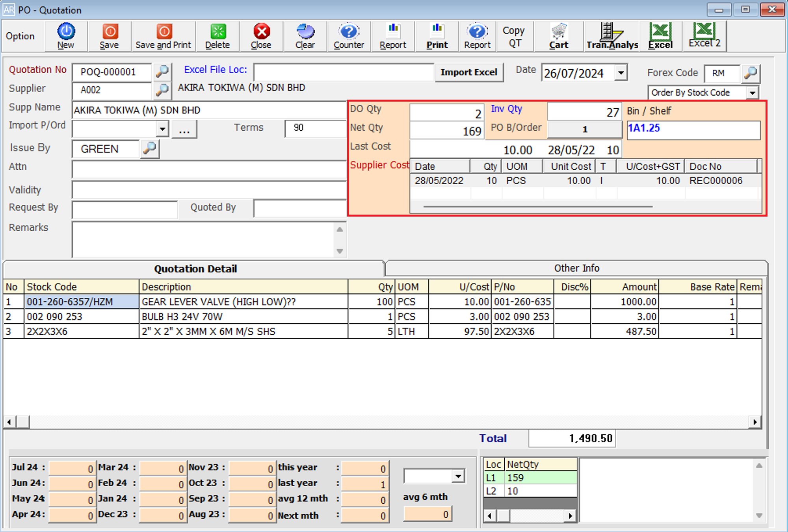Open the Option menu
The image size is (788, 532).
point(20,36)
